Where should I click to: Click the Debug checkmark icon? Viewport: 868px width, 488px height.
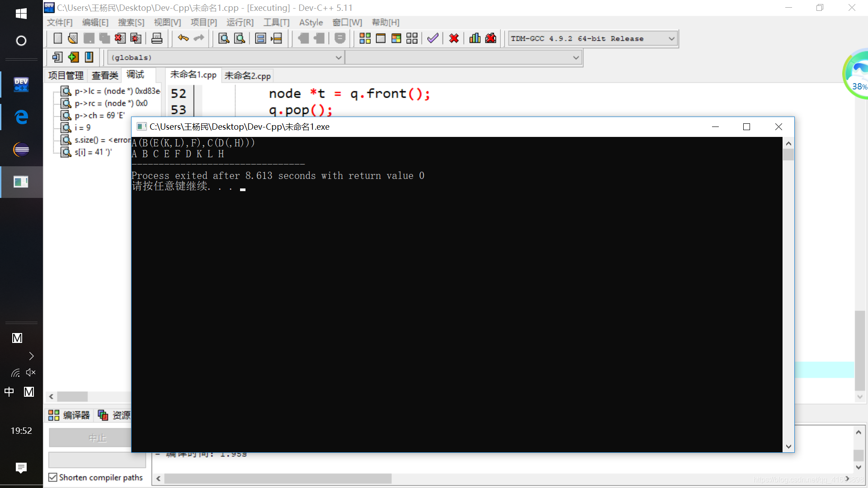tap(433, 38)
